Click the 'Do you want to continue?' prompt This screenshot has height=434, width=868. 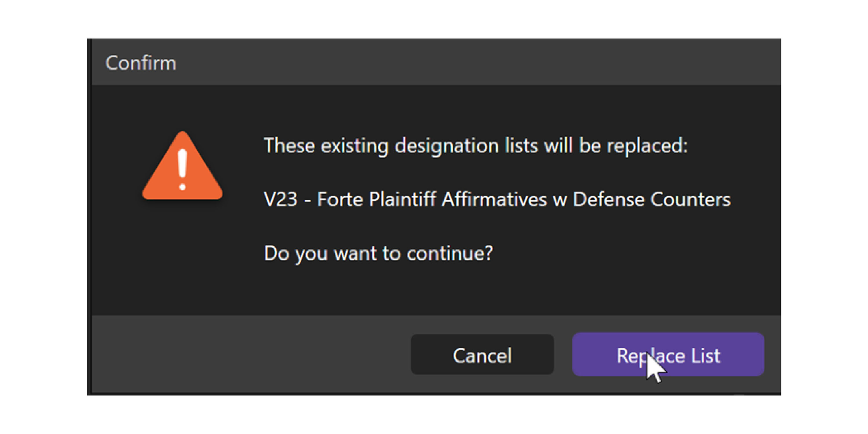click(x=378, y=253)
